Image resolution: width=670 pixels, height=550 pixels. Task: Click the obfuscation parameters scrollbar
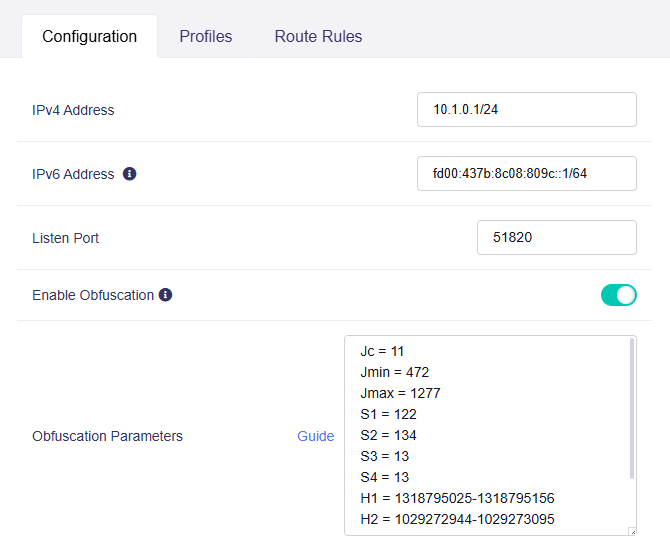click(632, 409)
